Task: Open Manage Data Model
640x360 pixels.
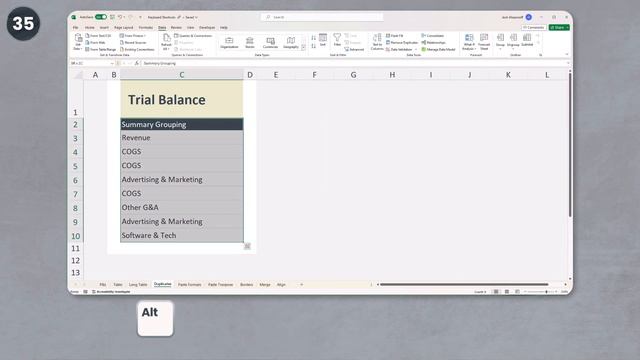Action: pos(438,49)
